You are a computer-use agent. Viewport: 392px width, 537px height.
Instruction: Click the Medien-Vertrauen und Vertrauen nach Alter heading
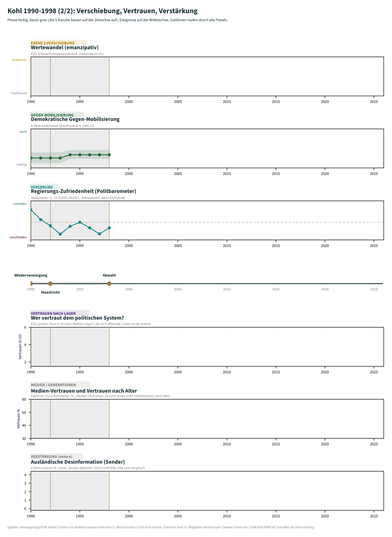pos(84,391)
